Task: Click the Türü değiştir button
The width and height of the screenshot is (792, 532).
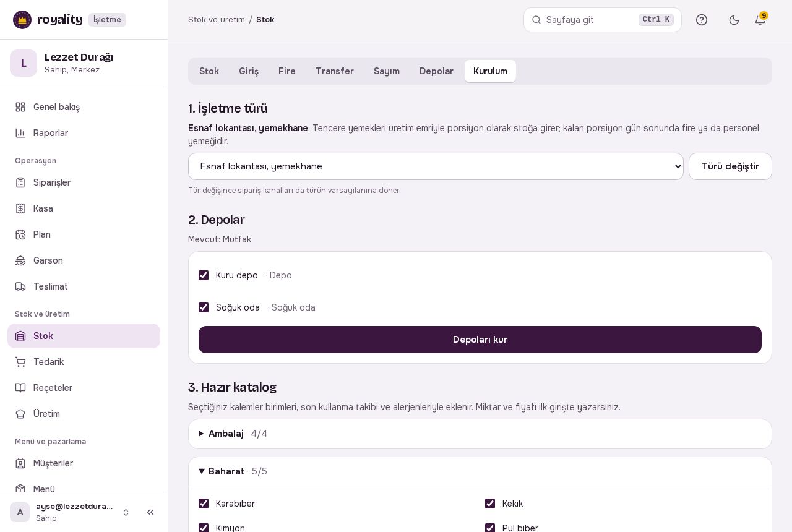Action: click(x=730, y=166)
